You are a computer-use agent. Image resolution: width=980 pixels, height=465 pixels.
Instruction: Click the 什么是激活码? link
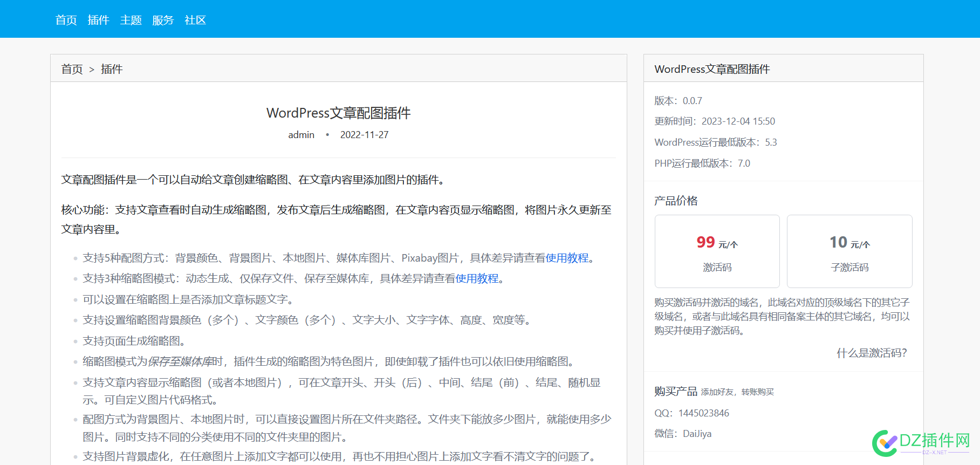(872, 353)
